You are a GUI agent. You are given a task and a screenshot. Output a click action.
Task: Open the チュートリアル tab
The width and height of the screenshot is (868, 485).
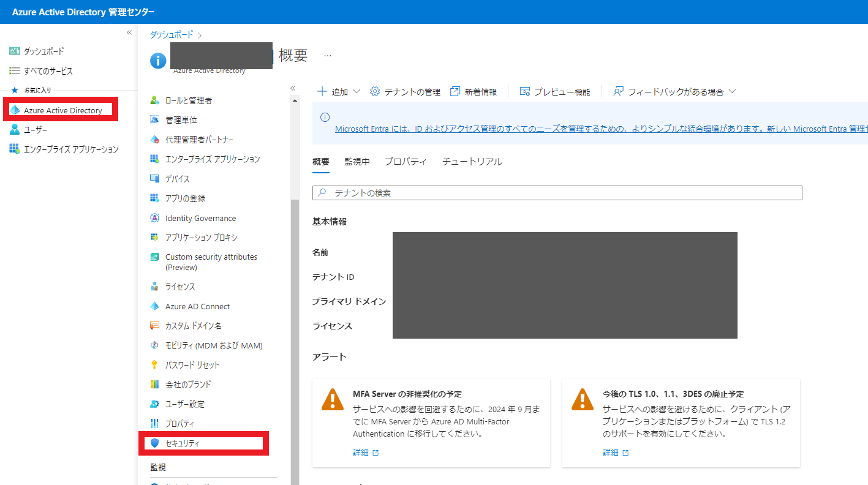click(472, 162)
